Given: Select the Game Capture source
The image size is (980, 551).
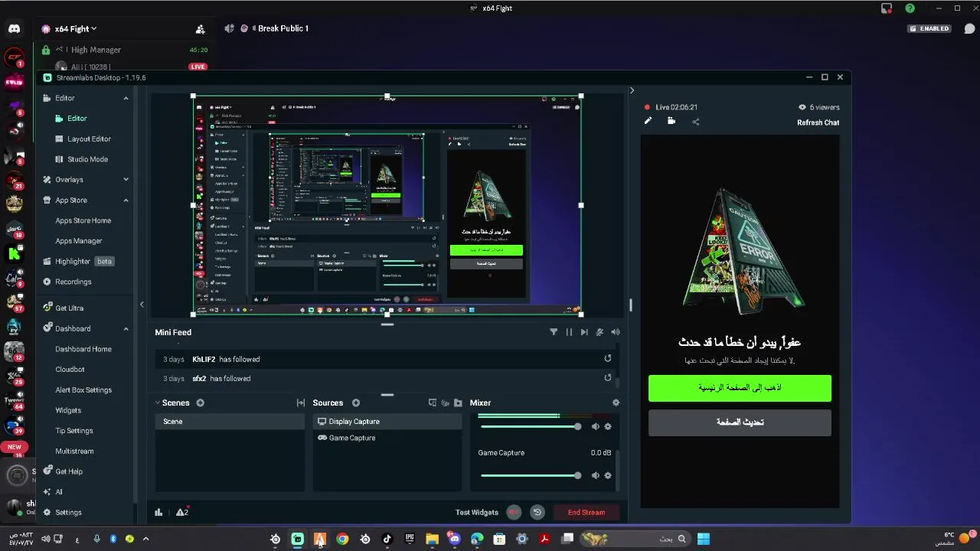Looking at the screenshot, I should [x=387, y=438].
